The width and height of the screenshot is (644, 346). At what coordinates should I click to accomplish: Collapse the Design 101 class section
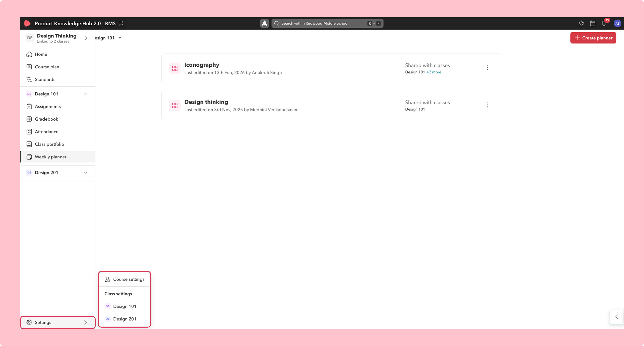86,94
